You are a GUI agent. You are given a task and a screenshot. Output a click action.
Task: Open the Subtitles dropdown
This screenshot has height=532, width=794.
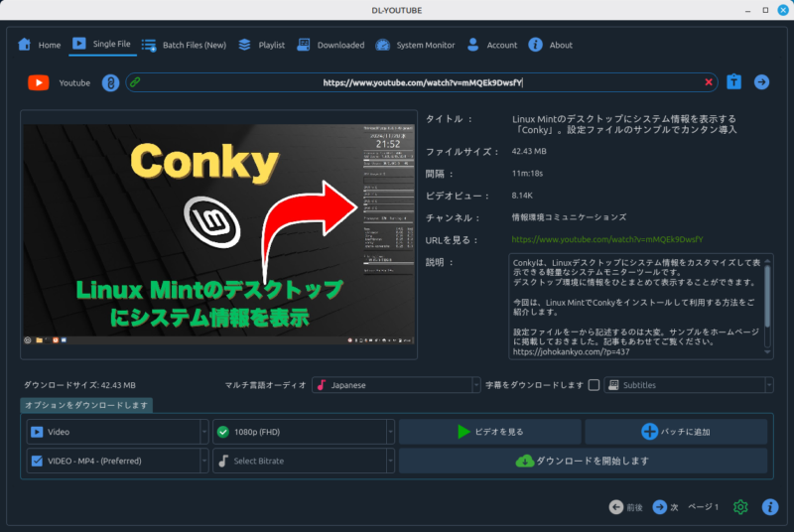click(x=688, y=385)
